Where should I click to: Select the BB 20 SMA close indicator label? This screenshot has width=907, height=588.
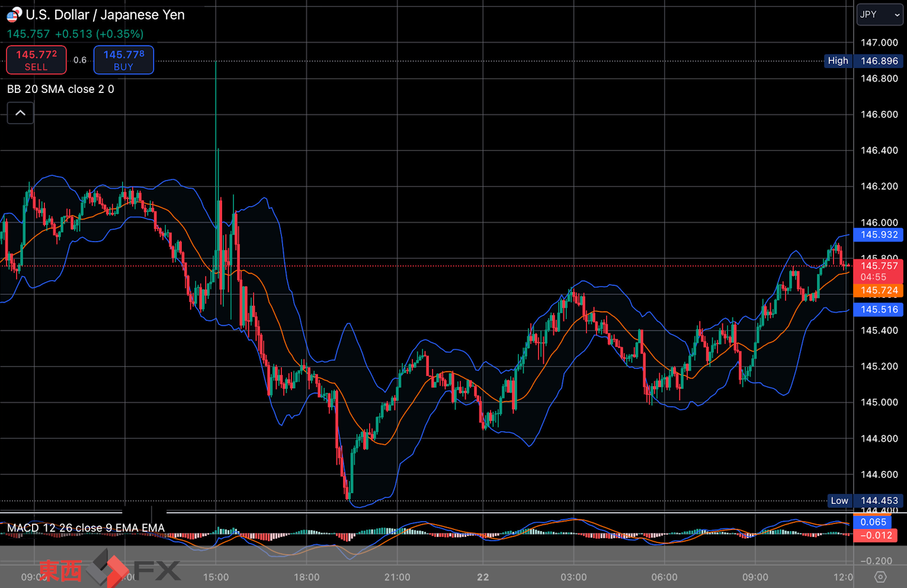pyautogui.click(x=60, y=89)
